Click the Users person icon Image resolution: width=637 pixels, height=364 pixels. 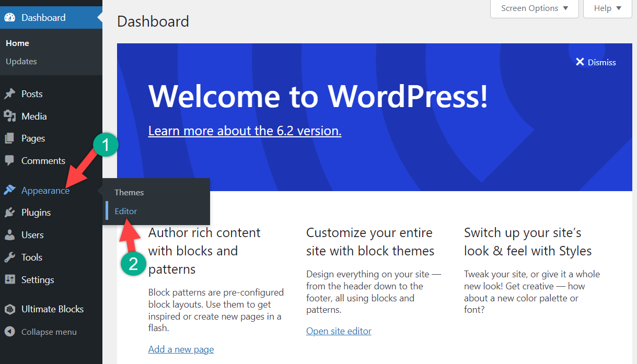[10, 235]
